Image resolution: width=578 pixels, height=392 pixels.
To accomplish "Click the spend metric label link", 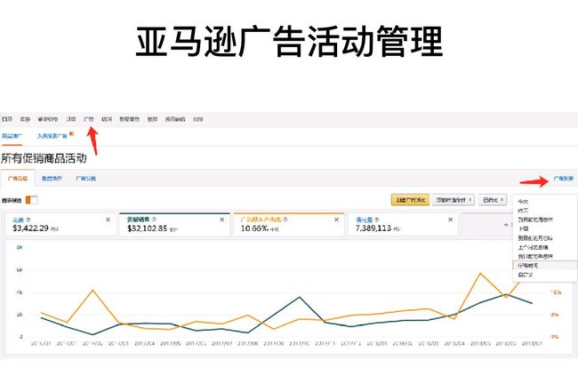I will pyautogui.click(x=18, y=220).
